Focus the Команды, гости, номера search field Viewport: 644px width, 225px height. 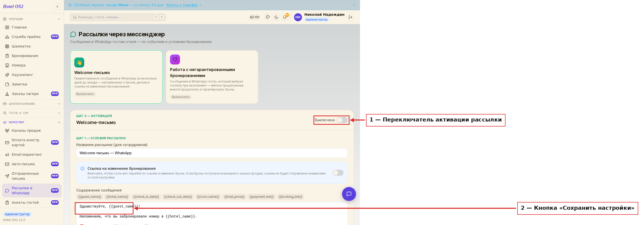coord(118,17)
